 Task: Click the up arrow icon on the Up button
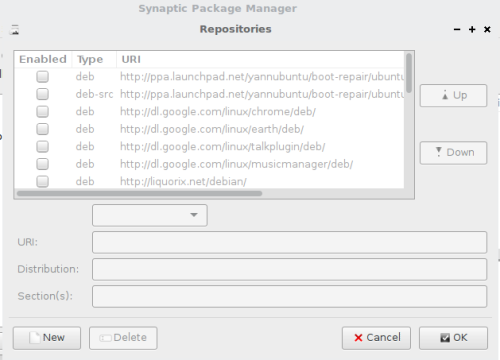[445, 95]
